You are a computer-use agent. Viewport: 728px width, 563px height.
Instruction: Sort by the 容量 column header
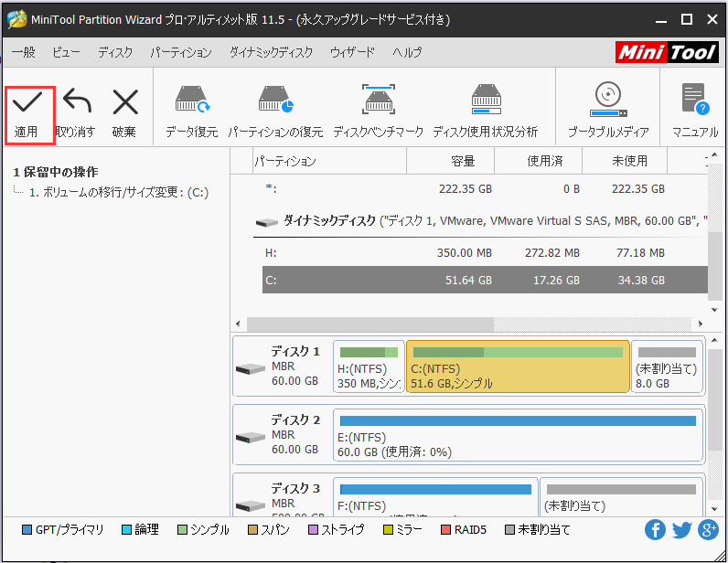pyautogui.click(x=463, y=162)
